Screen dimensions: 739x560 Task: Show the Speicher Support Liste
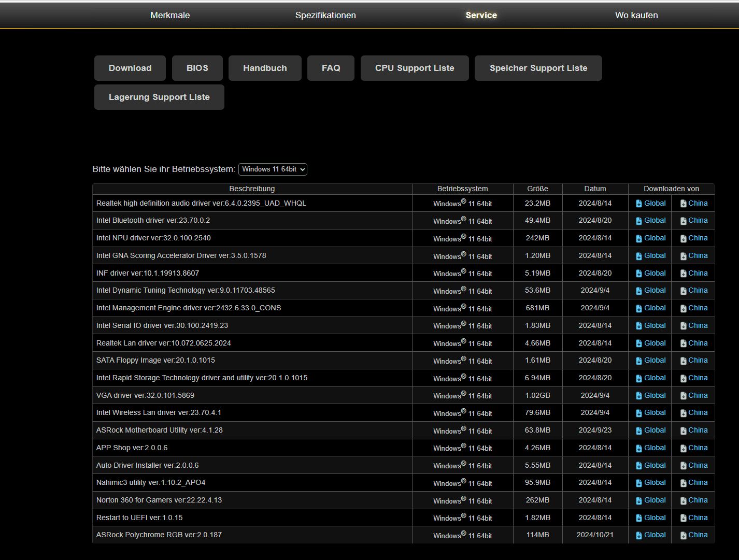pyautogui.click(x=538, y=68)
